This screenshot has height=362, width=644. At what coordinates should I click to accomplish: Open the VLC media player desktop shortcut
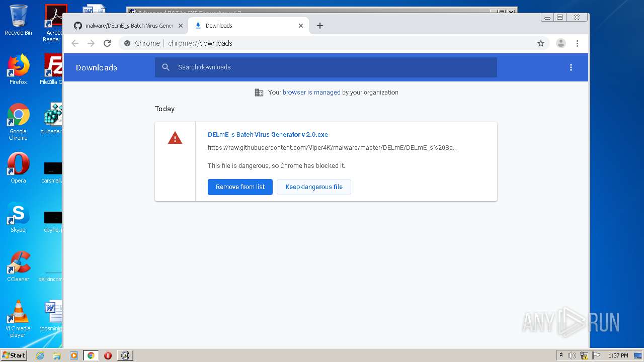[18, 319]
